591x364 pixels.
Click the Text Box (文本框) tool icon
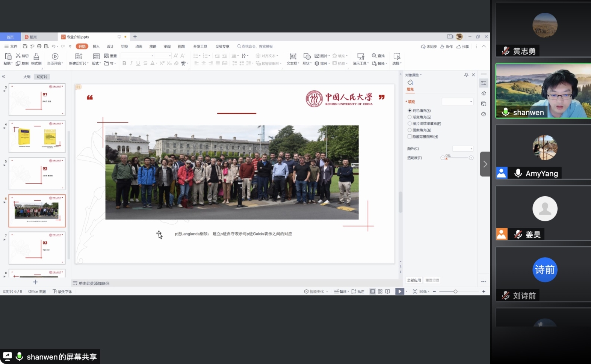tap(293, 57)
